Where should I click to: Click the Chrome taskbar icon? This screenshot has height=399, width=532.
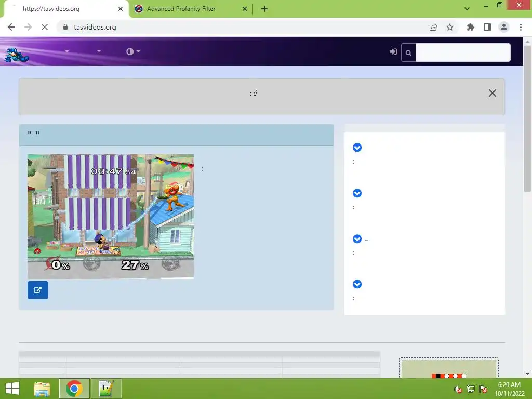tap(74, 389)
